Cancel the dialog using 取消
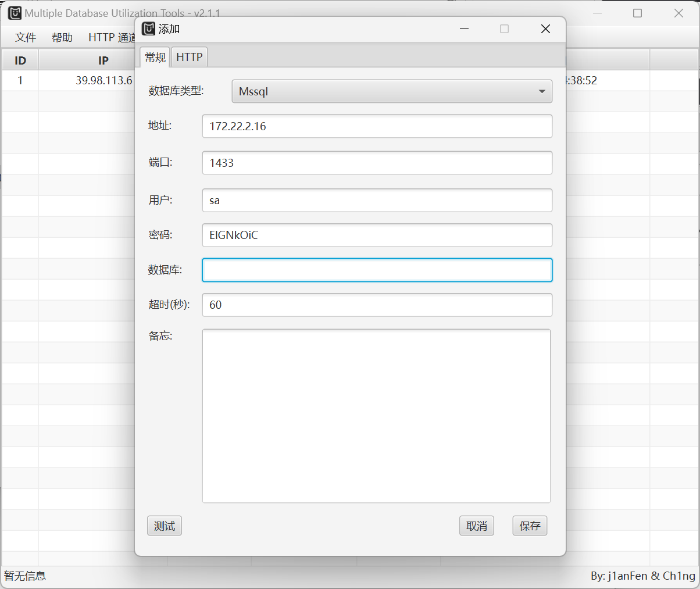 (x=476, y=526)
